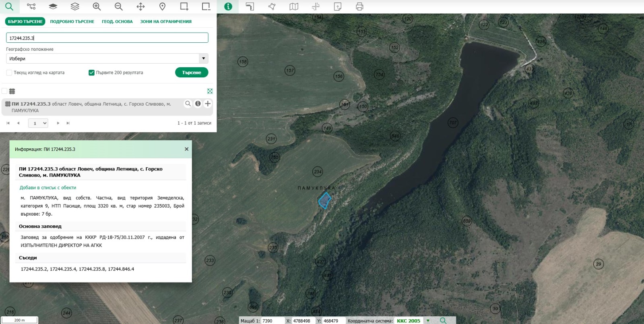Click the green info identify tool
The width and height of the screenshot is (644, 324).
tap(228, 6)
